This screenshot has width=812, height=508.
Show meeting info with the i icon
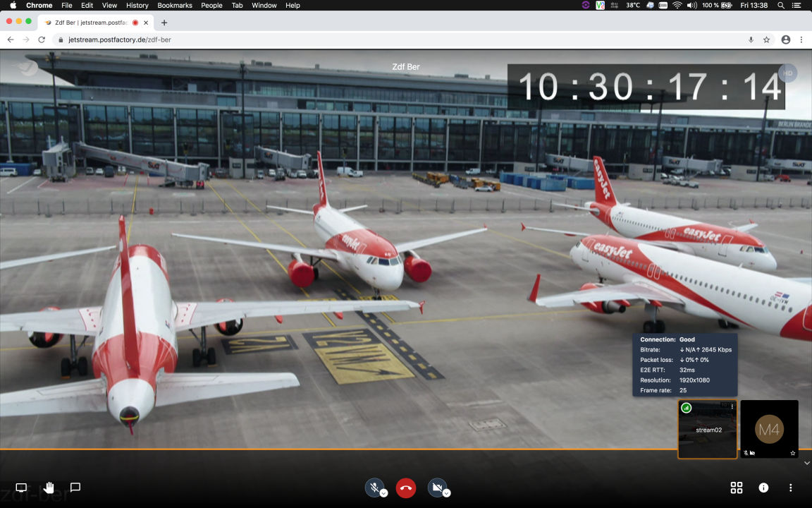(x=763, y=488)
